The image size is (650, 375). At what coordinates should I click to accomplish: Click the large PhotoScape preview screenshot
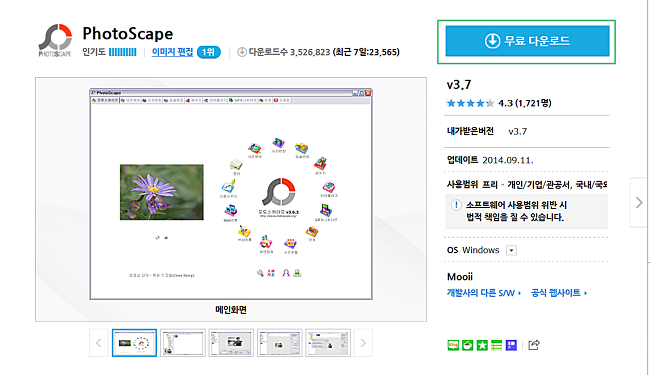click(x=231, y=194)
